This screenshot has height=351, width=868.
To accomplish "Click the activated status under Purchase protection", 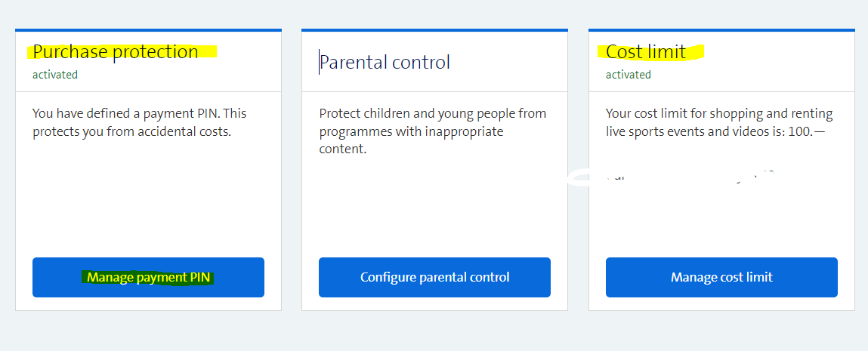I will click(55, 75).
